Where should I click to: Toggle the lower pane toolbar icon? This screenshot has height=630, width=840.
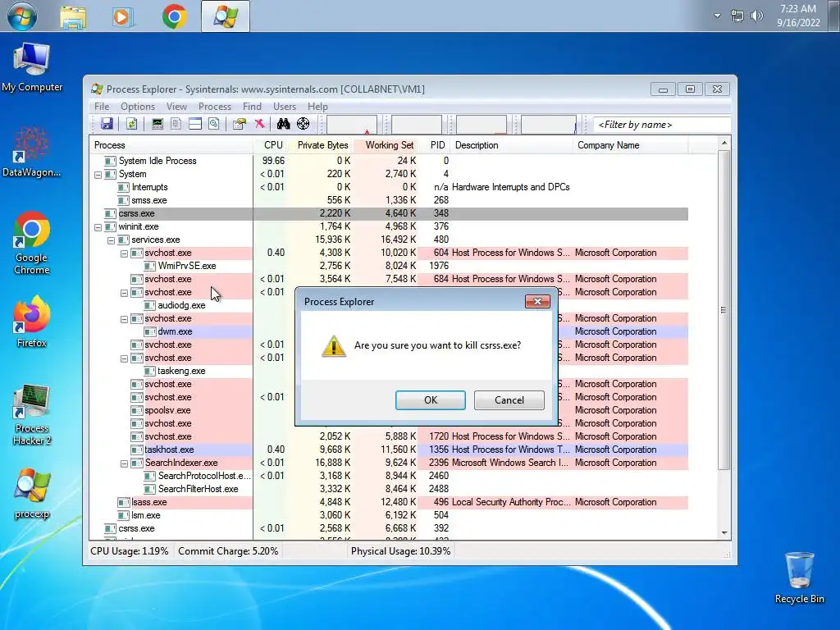coord(195,125)
